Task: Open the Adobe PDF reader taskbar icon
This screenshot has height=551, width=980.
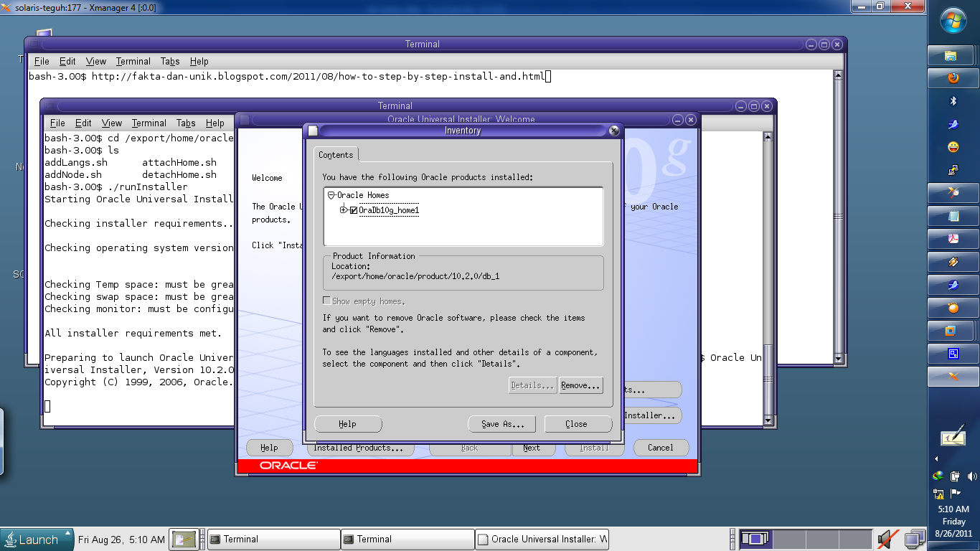Action: click(953, 239)
